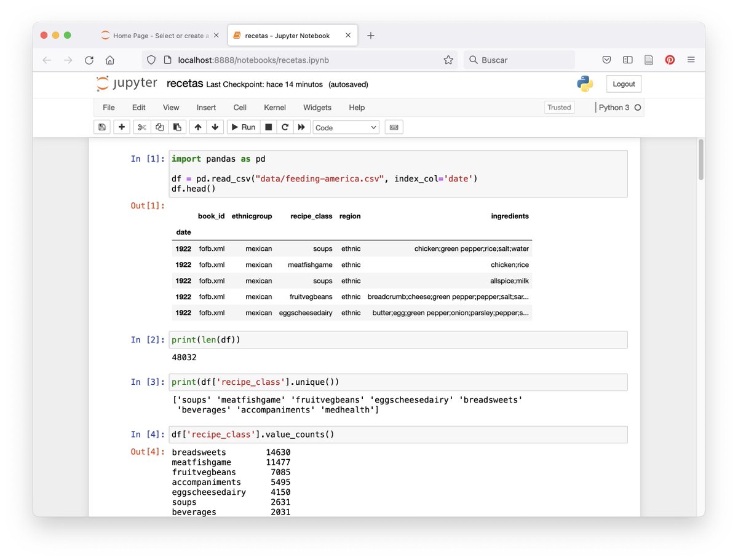The image size is (738, 560).
Task: Reload the current page
Action: tap(89, 60)
